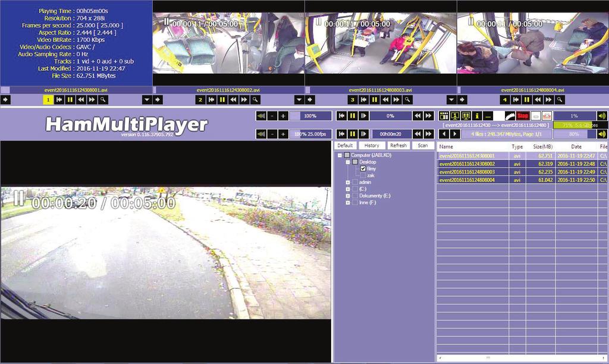Select the player number 2 button
This screenshot has height=364, width=609.
pos(200,100)
